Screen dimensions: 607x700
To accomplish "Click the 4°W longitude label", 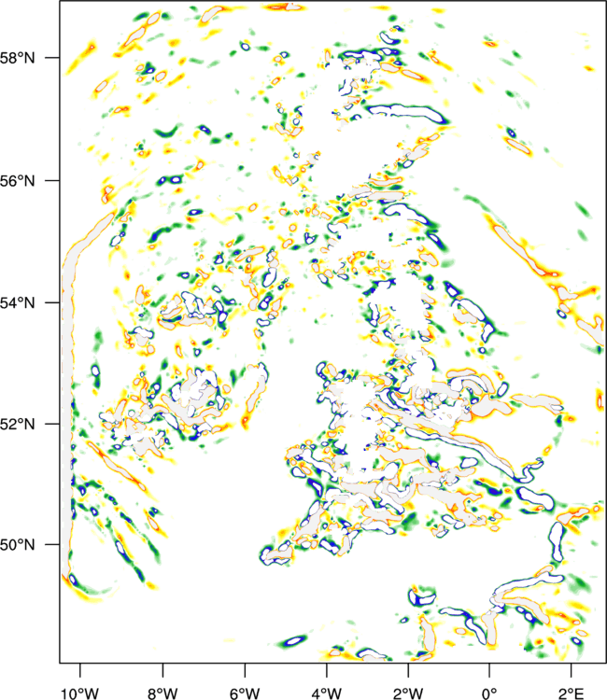I will [x=327, y=693].
